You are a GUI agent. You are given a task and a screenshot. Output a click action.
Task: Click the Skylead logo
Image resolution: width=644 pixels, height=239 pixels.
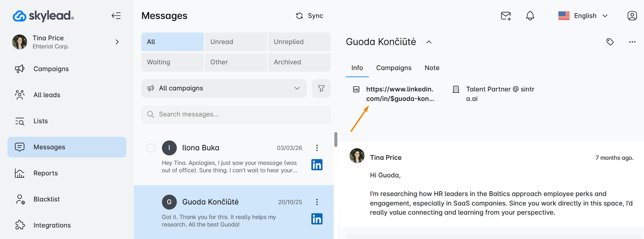[x=43, y=16]
